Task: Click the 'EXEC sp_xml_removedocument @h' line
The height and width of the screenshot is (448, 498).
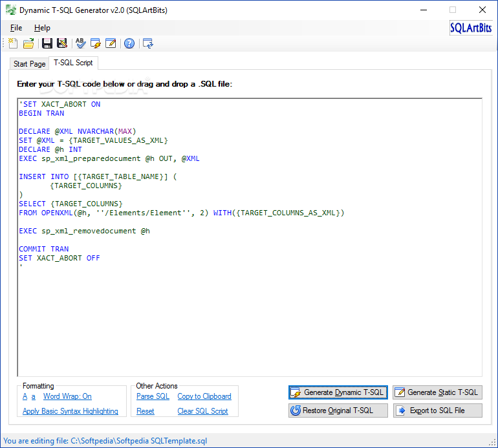Action: click(x=85, y=231)
